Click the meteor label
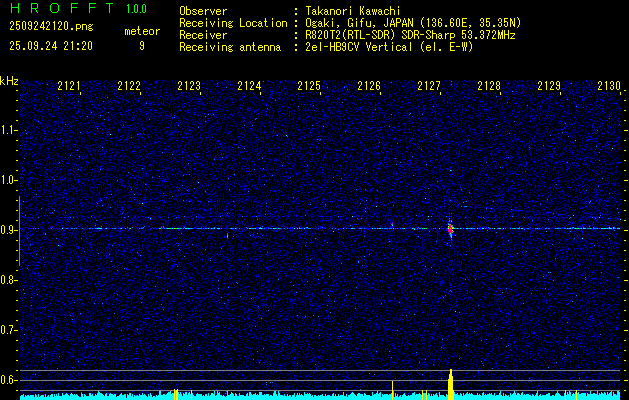629x400 pixels. 142,31
